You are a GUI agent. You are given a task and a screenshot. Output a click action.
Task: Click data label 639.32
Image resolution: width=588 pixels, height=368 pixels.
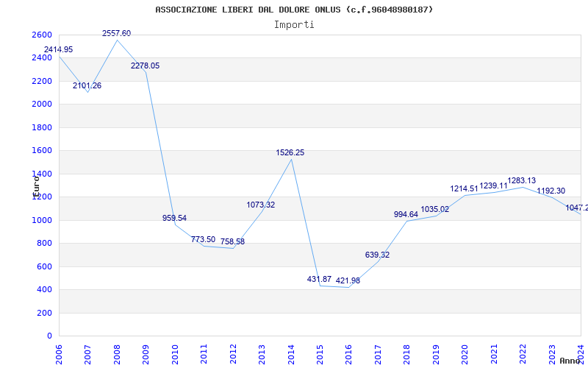[x=377, y=255]
